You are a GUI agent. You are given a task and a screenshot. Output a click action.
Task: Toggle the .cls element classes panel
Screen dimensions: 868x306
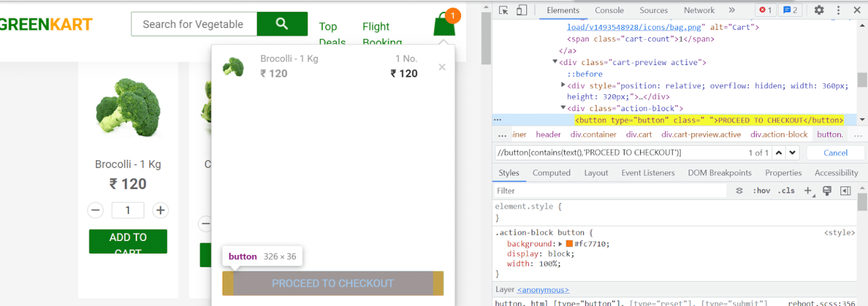(786, 191)
